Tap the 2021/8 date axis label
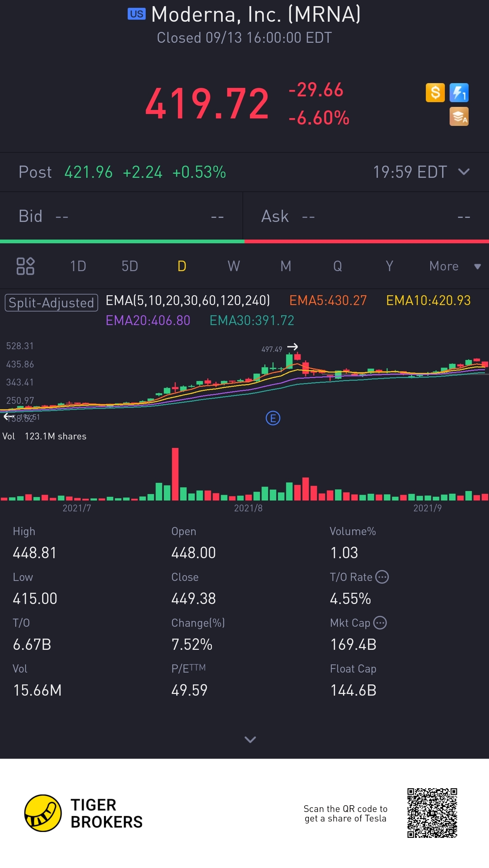 click(x=248, y=508)
